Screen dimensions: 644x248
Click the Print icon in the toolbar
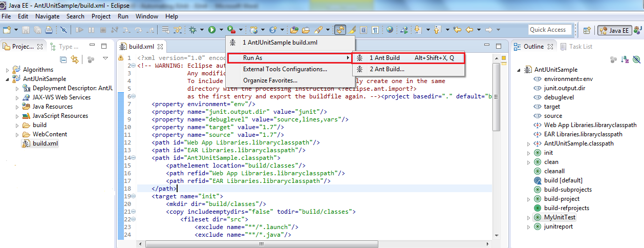[x=49, y=30]
